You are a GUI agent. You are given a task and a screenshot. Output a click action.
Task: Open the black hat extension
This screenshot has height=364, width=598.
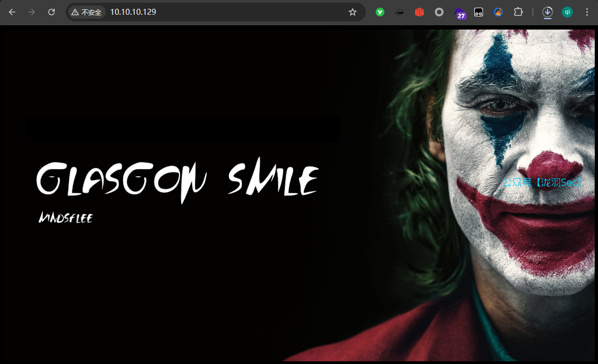[400, 12]
